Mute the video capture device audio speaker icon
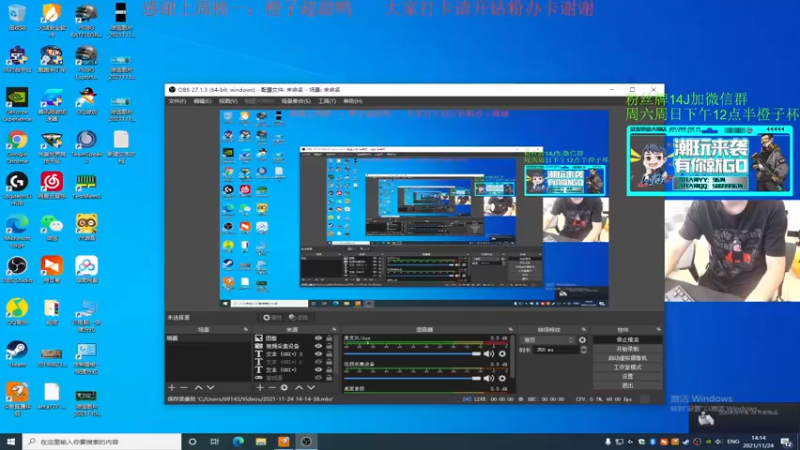 pyautogui.click(x=489, y=378)
